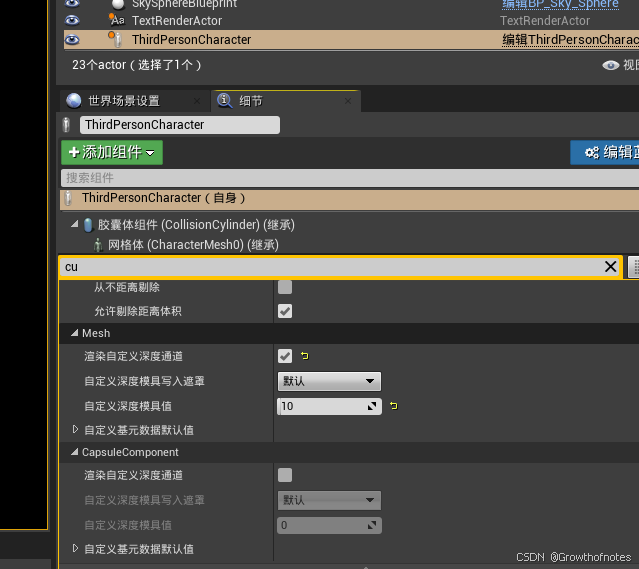Click the 23个actor selection count text

coord(137,65)
